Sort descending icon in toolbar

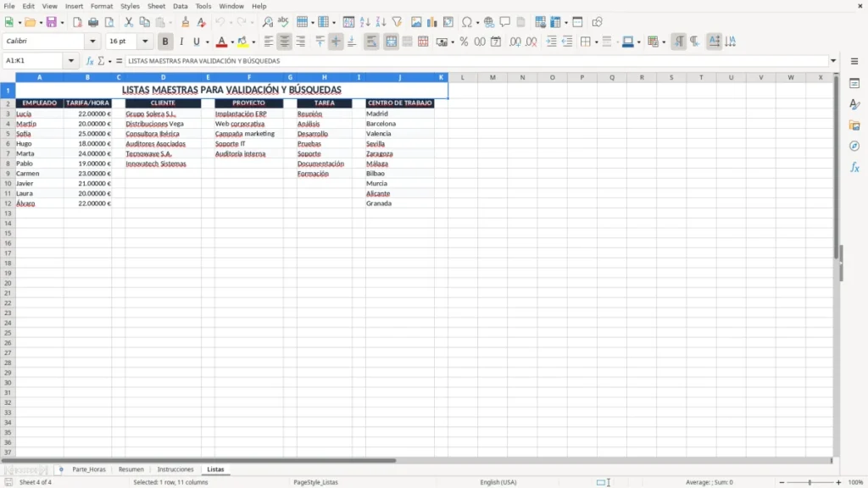381,22
